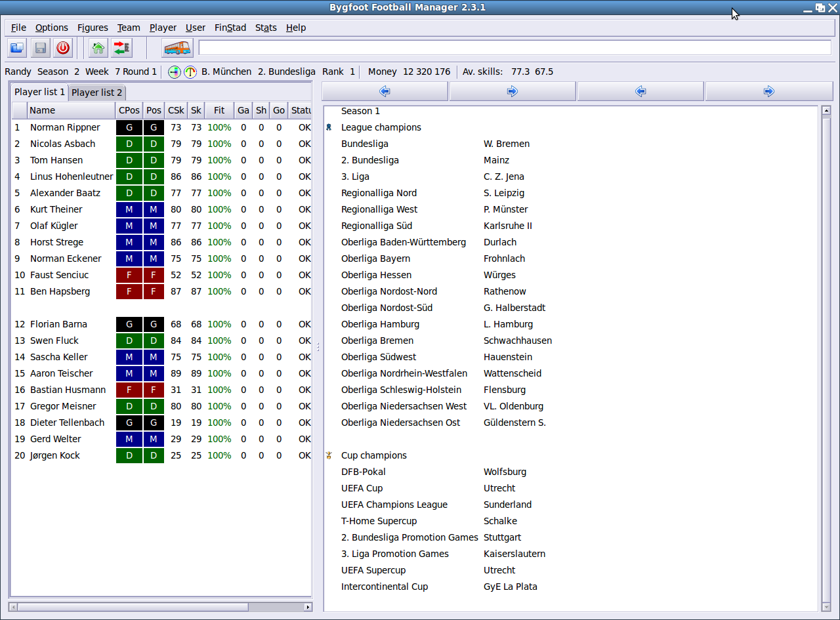Click the up arrow of vertical scrollbar
Viewport: 840px width, 620px height.
pyautogui.click(x=826, y=110)
